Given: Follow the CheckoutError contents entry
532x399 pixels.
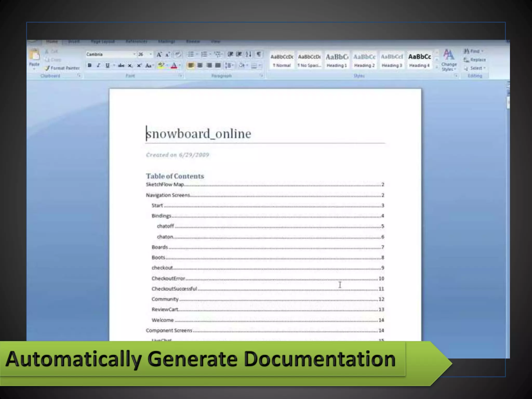Looking at the screenshot, I should pyautogui.click(x=168, y=278).
